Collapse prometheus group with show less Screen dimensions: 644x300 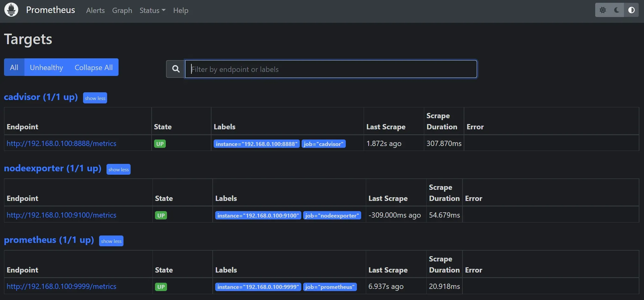tap(111, 241)
